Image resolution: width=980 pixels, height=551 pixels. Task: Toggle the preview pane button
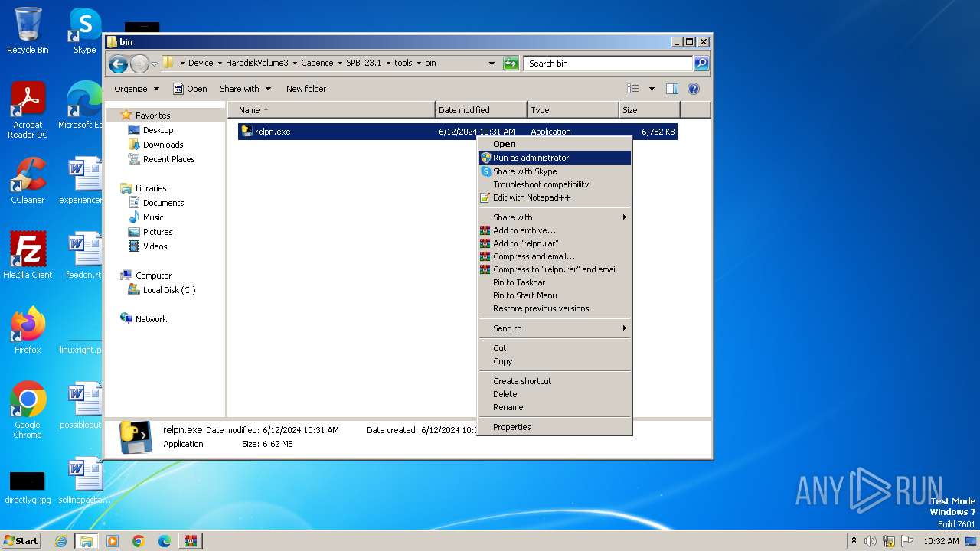pyautogui.click(x=672, y=89)
